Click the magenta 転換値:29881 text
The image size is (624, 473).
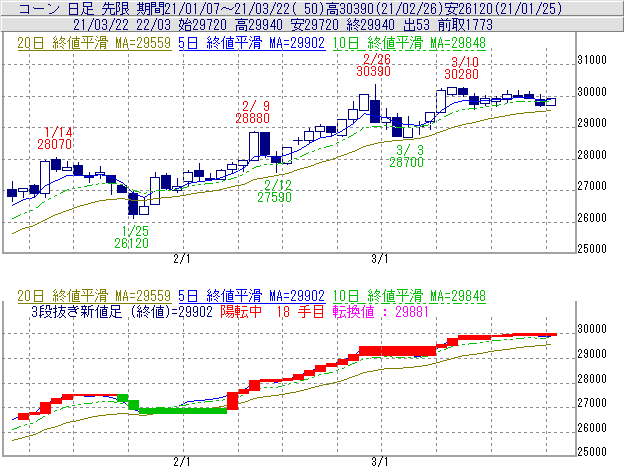click(381, 311)
